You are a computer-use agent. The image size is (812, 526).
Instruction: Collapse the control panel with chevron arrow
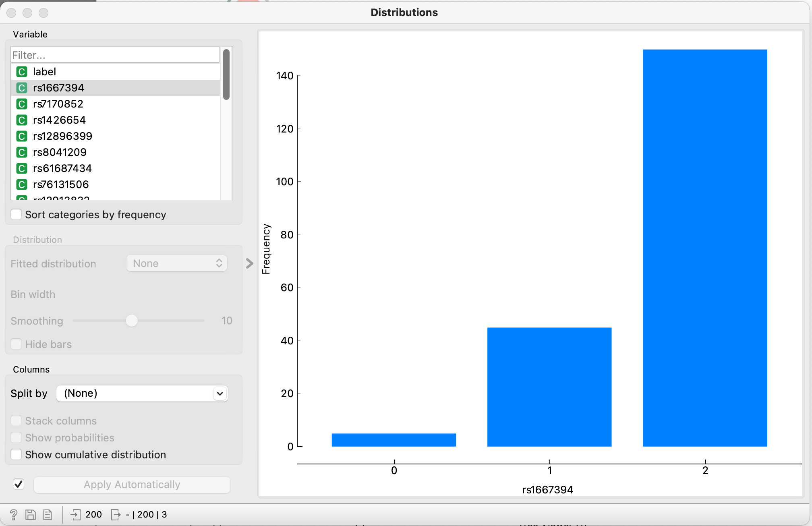[250, 263]
